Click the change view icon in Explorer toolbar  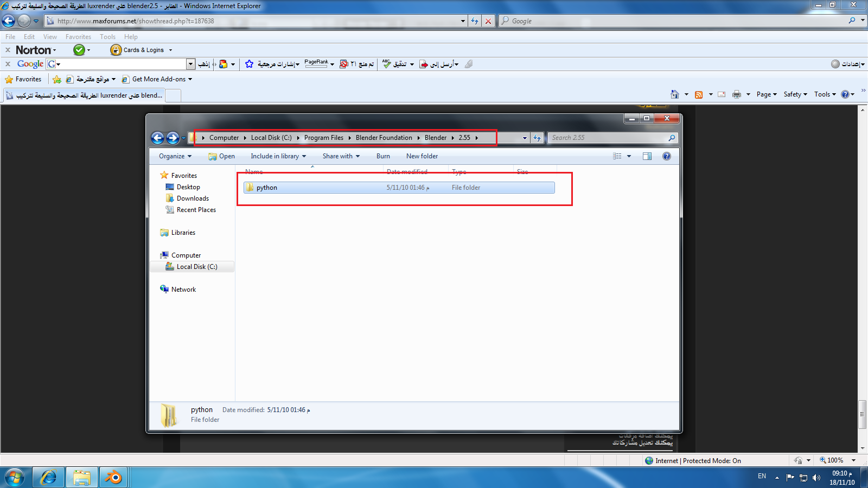coord(617,156)
